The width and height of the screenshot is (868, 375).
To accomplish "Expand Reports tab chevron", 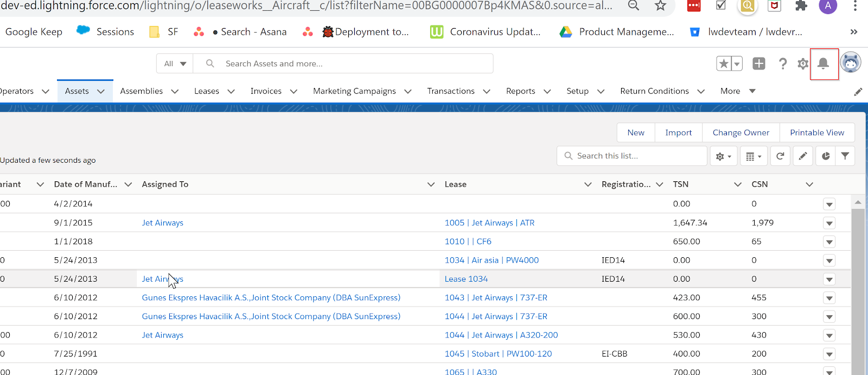I will pyautogui.click(x=547, y=92).
